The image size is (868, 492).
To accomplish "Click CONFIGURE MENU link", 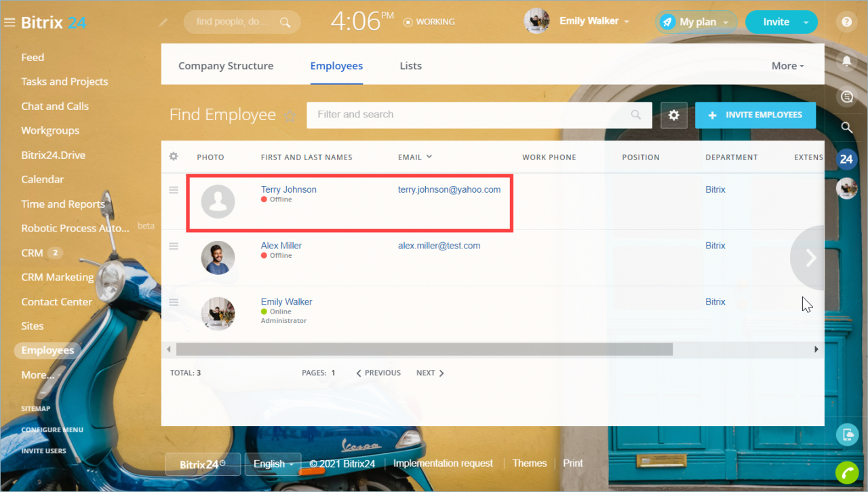I will pyautogui.click(x=52, y=430).
